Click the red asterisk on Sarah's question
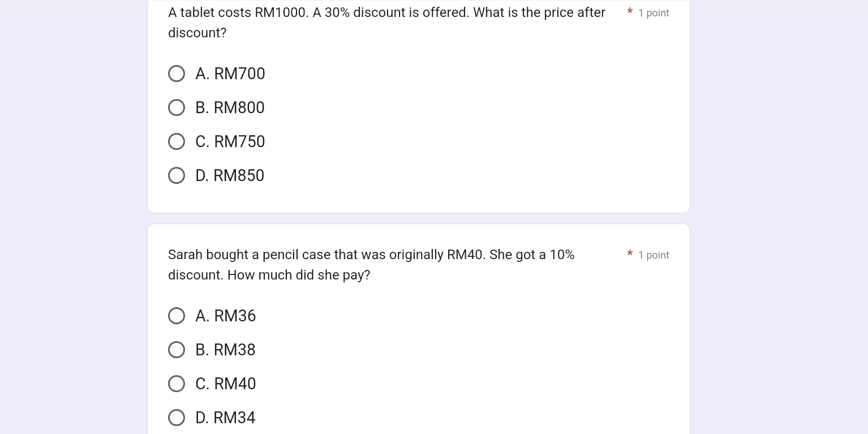The width and height of the screenshot is (868, 434). point(630,255)
